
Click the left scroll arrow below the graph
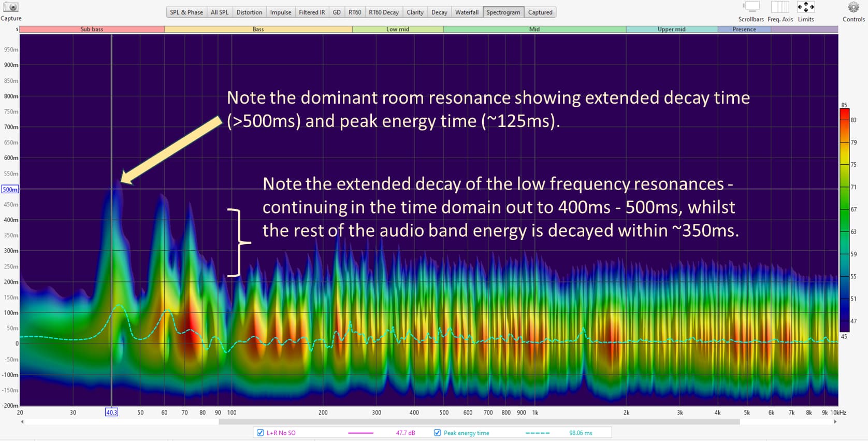click(x=22, y=422)
